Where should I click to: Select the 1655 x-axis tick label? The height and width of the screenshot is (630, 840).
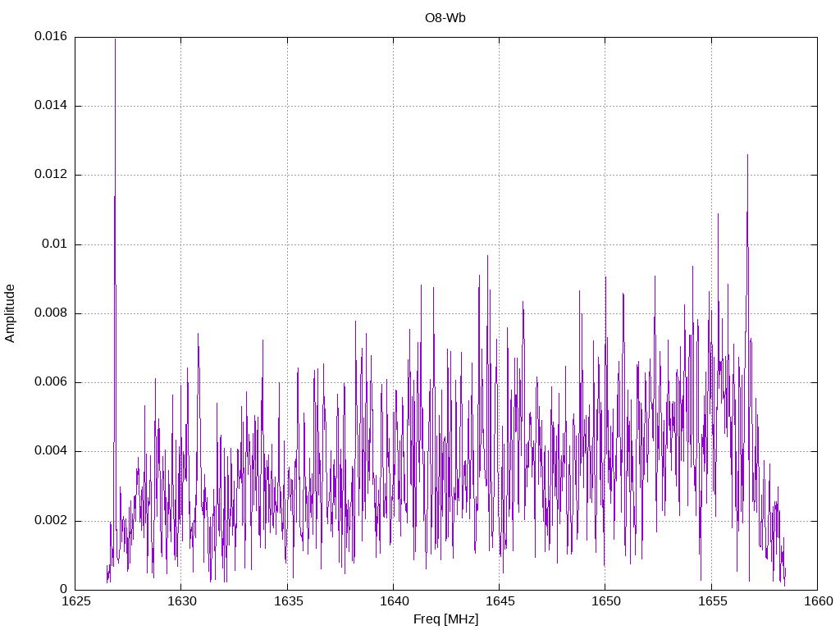pyautogui.click(x=710, y=601)
